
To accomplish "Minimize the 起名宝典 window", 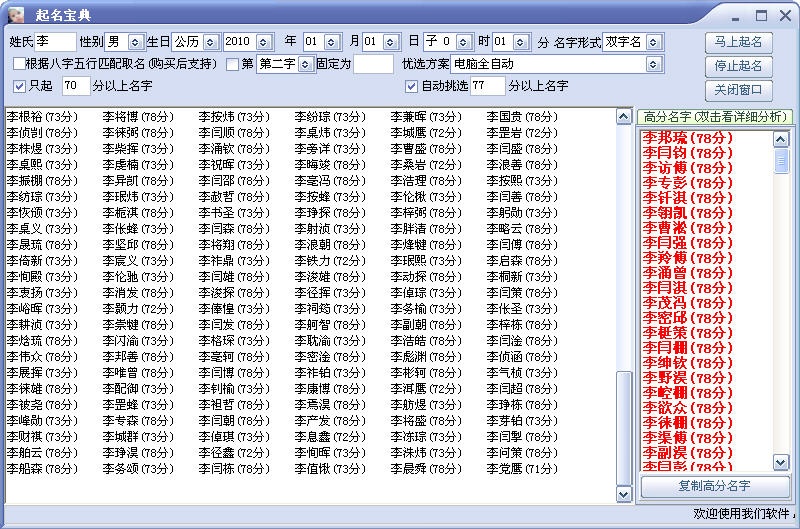I will [735, 17].
